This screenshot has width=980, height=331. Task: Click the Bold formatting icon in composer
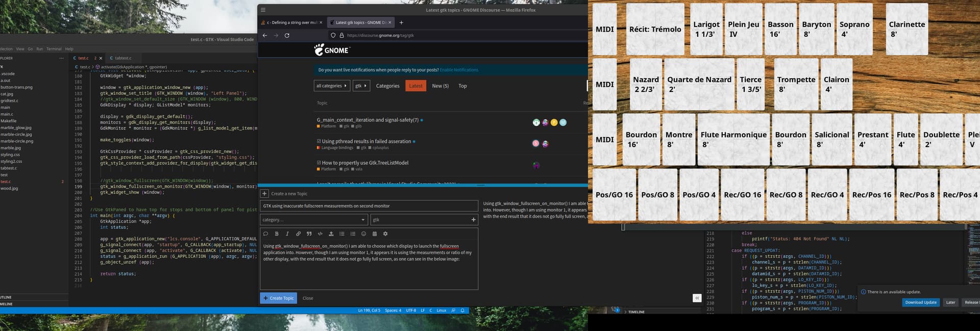(x=277, y=234)
